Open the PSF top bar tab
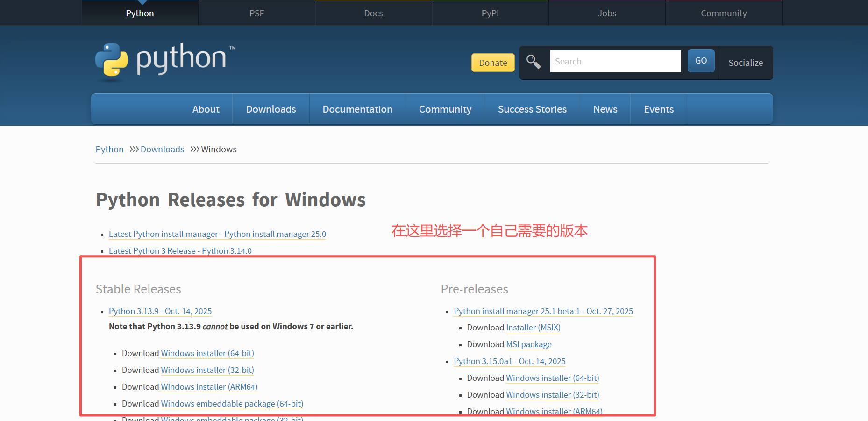Image resolution: width=868 pixels, height=421 pixels. (256, 13)
